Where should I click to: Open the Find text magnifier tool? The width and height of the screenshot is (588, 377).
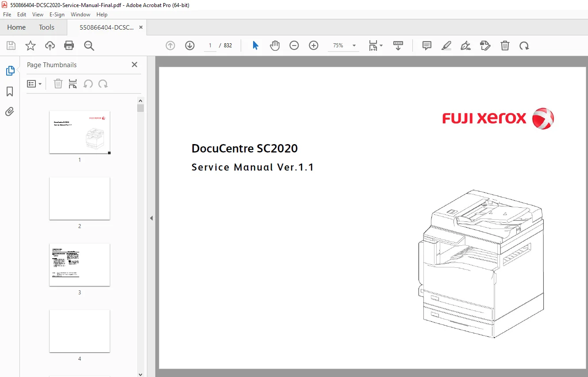click(89, 46)
